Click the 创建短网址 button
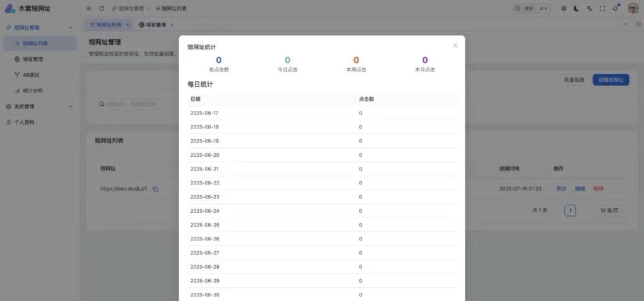The image size is (644, 301). 611,80
